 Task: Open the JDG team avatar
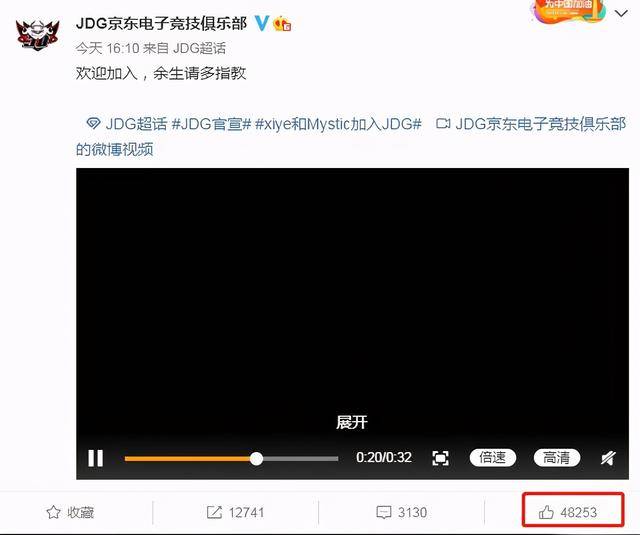click(x=37, y=34)
